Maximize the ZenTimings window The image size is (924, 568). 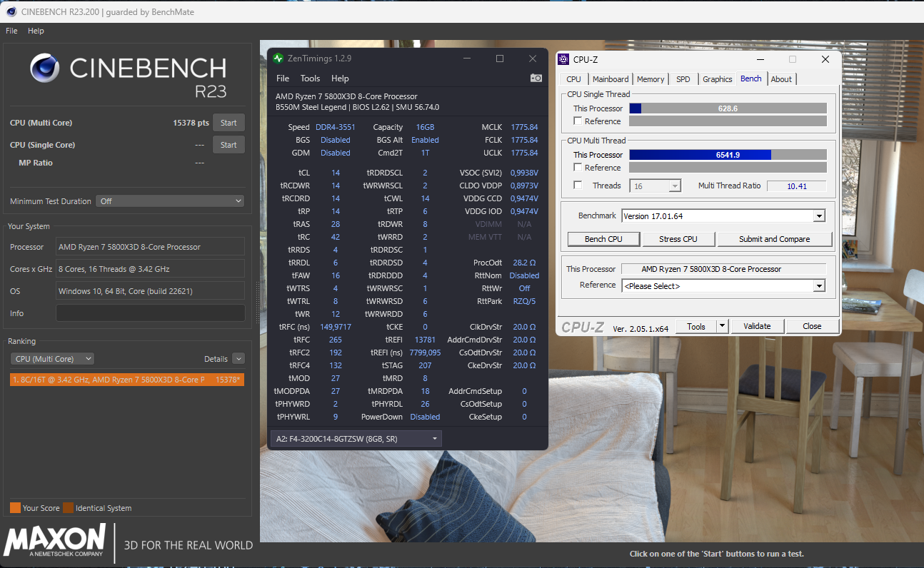500,59
